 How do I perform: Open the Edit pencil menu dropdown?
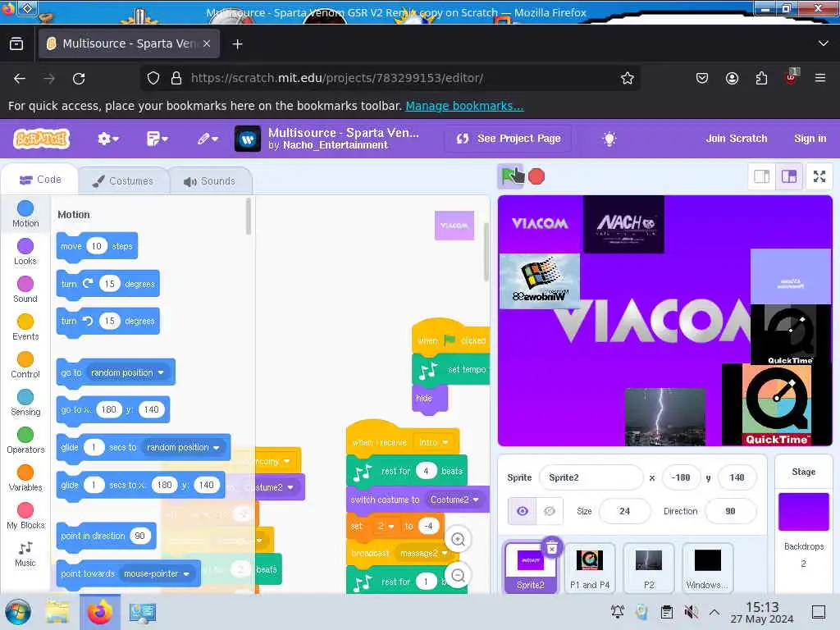pyautogui.click(x=208, y=139)
